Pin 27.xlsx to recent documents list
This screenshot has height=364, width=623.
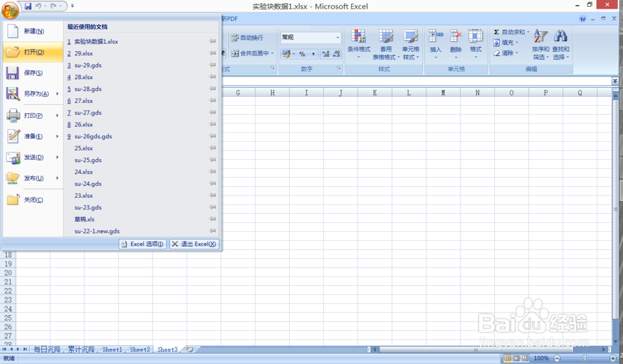pyautogui.click(x=213, y=101)
